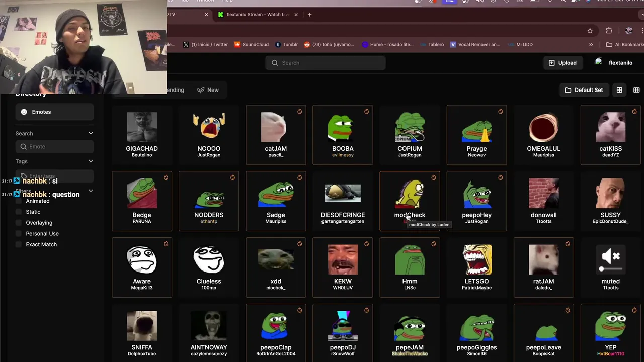This screenshot has width=644, height=362.
Task: Open the SoundCloud bookmark
Action: pyautogui.click(x=252, y=44)
